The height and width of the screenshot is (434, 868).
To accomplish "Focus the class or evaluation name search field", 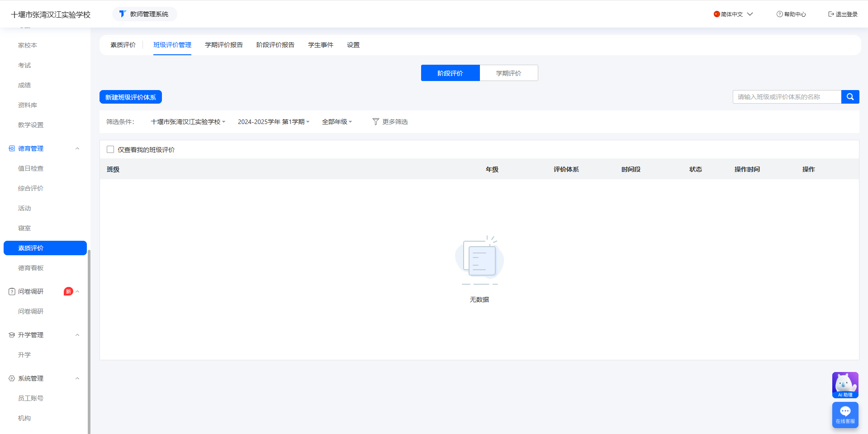I will coord(787,97).
